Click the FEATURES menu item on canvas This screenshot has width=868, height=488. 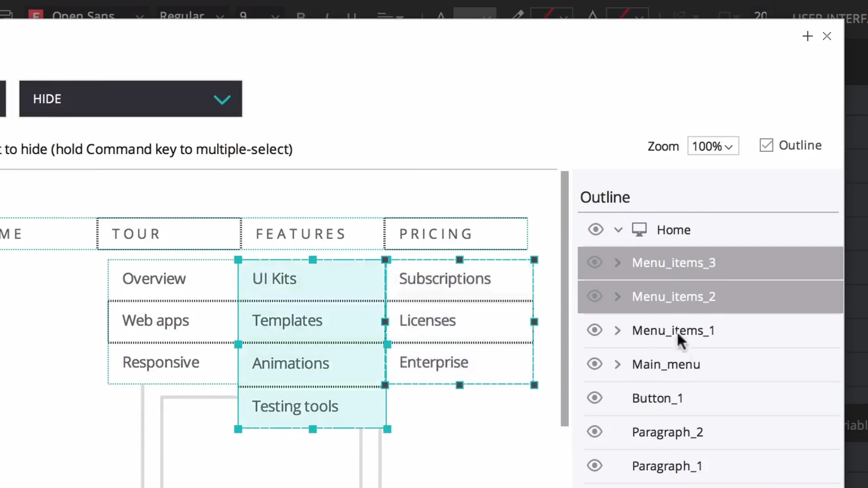pos(313,234)
